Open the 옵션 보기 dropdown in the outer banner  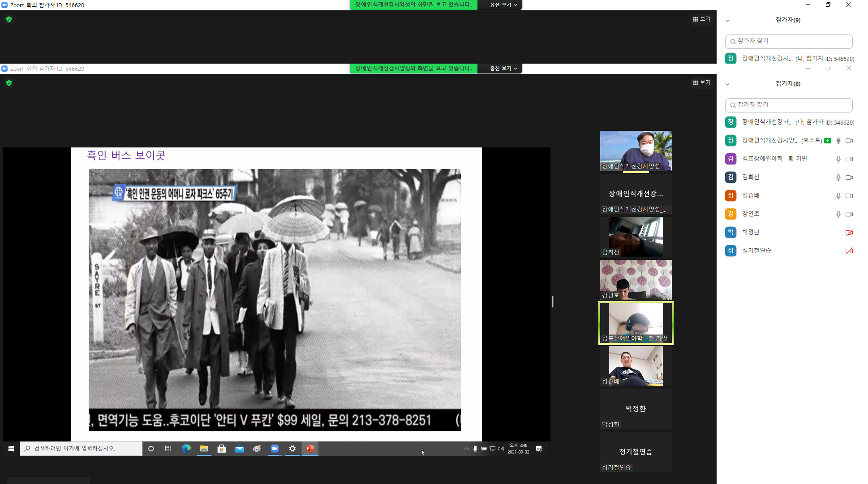pyautogui.click(x=503, y=5)
